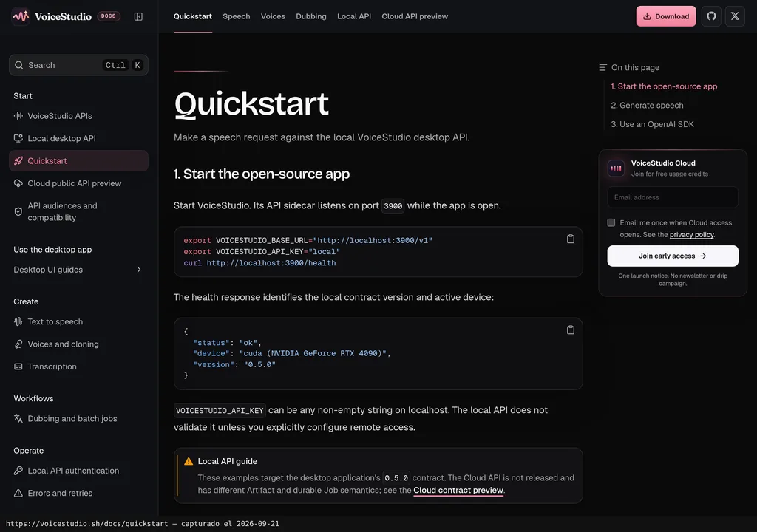The image size is (757, 532).
Task: Open VoiceStudio APIs in sidebar
Action: 78,116
